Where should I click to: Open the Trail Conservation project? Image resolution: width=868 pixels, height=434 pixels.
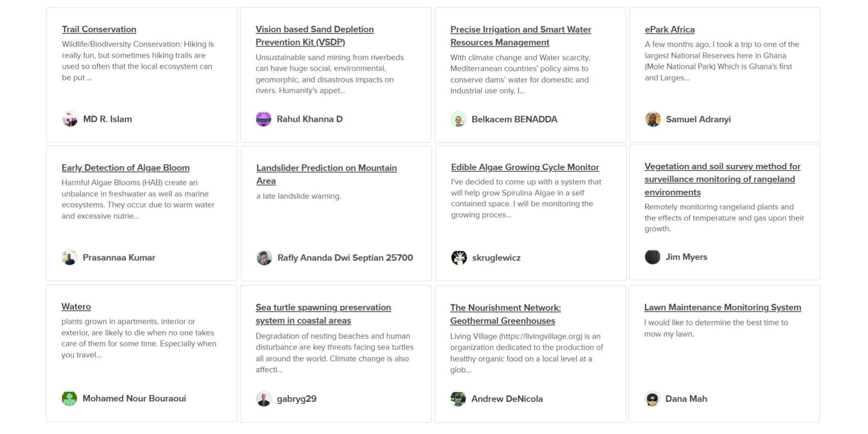99,29
